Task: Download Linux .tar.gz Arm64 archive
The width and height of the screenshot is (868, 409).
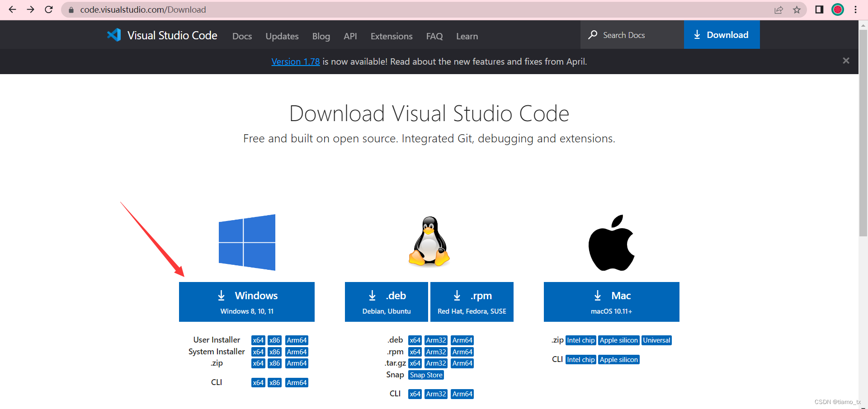Action: 462,363
